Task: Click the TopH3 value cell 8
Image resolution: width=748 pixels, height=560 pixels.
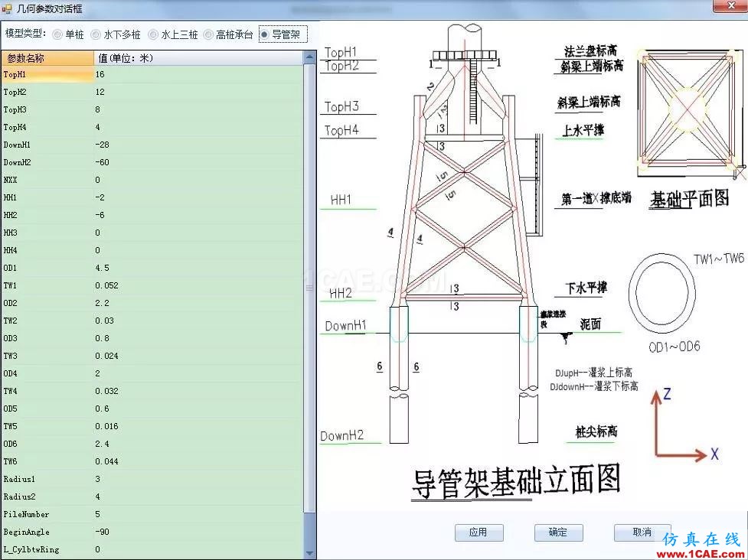Action: 198,109
